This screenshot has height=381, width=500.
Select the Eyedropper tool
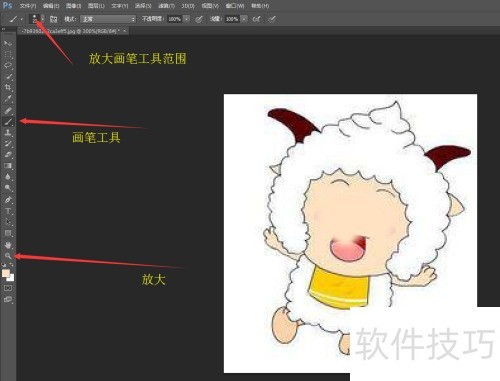8,98
